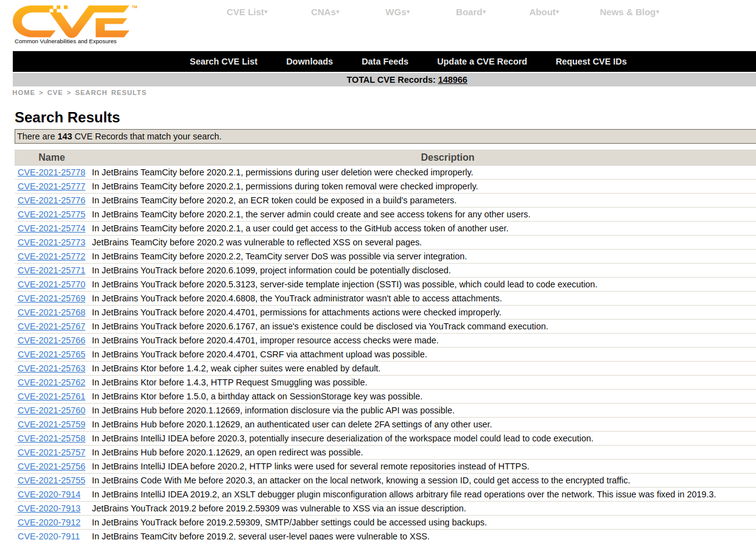The image size is (756, 540).
Task: Open CVE-2021-25761 record
Action: pyautogui.click(x=52, y=396)
